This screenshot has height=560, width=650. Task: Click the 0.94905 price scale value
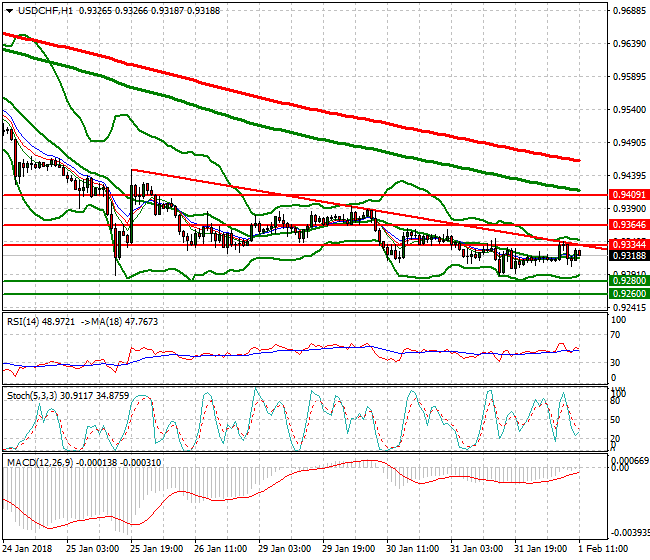point(629,143)
